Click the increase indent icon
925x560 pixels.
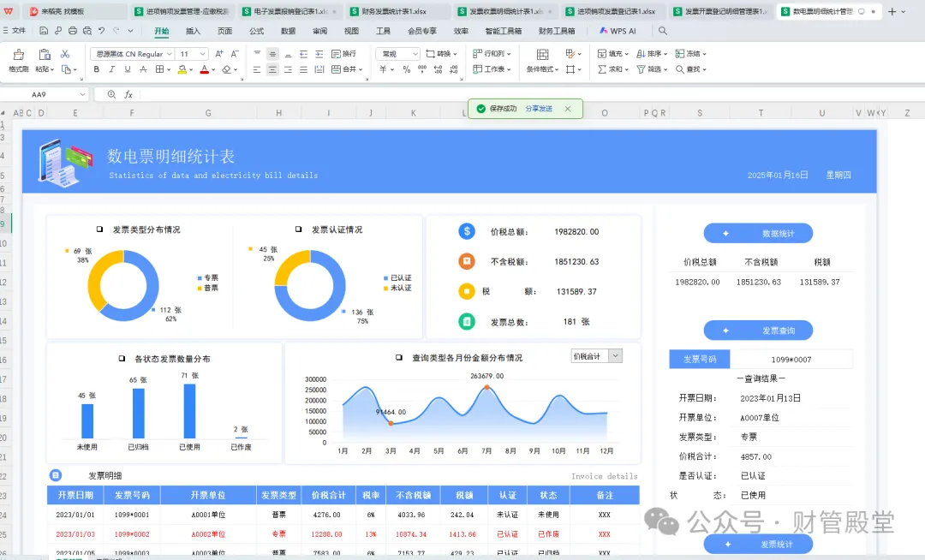[319, 54]
